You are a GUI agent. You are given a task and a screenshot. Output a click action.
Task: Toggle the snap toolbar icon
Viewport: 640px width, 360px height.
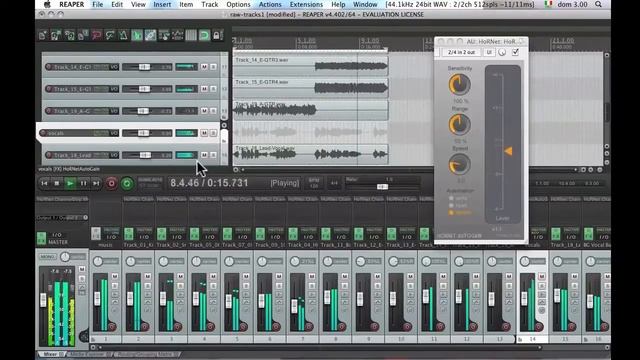point(204,36)
